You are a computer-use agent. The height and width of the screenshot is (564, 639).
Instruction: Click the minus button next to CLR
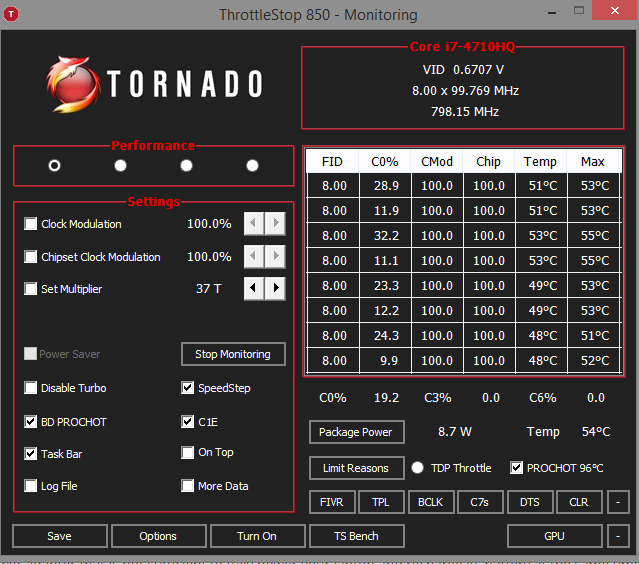618,502
